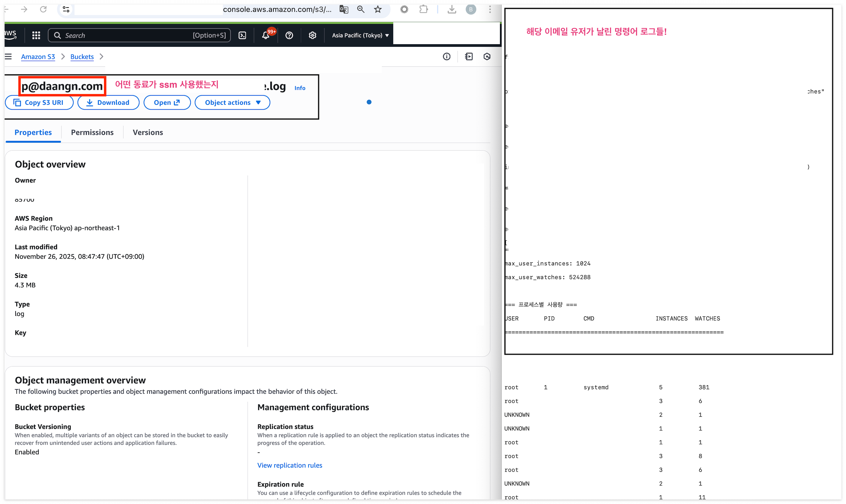Go to Amazon S3 breadcrumb

tap(38, 57)
